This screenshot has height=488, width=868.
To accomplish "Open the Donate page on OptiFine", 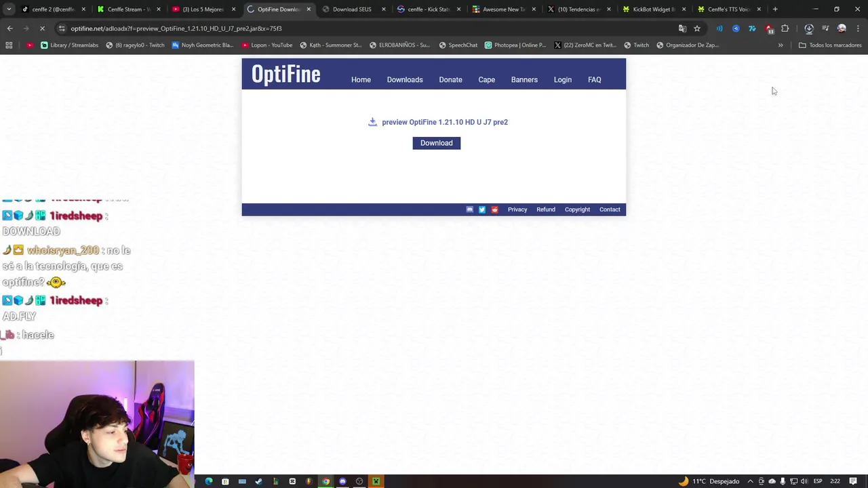I will pos(450,80).
